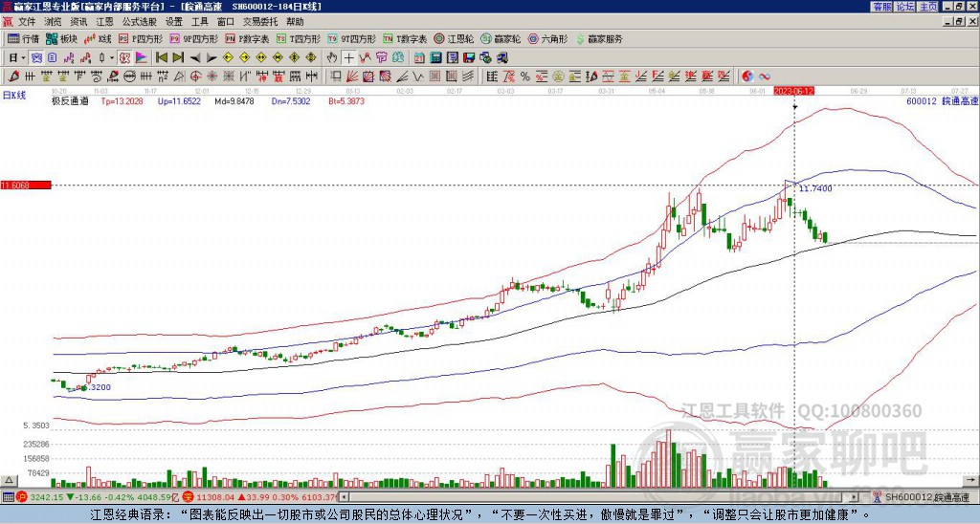This screenshot has height=524, width=980.
Task: Jump to first bar icon
Action: [x=161, y=58]
